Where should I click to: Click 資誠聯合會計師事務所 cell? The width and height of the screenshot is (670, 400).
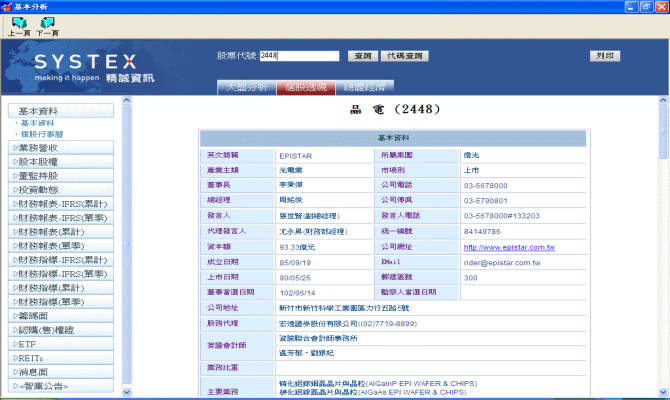431,338
